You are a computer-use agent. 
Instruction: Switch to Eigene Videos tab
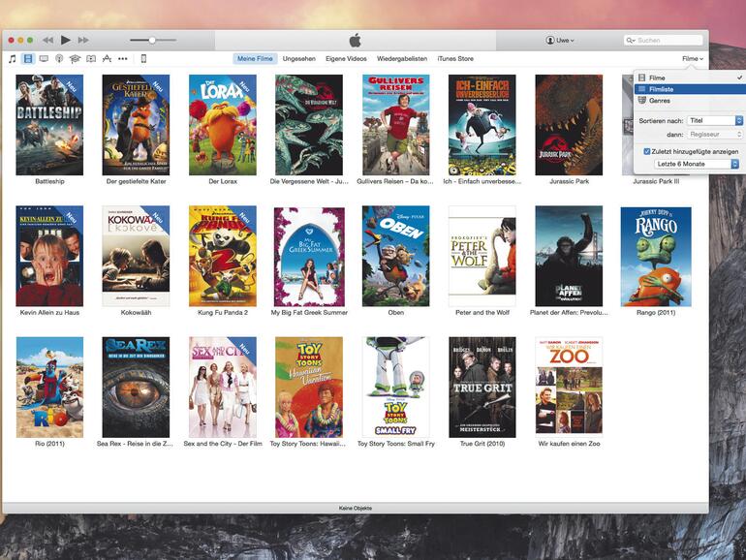coord(346,58)
